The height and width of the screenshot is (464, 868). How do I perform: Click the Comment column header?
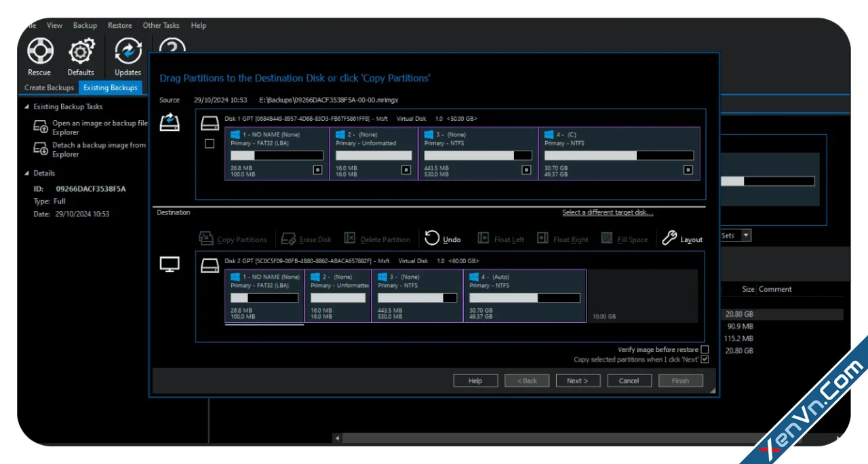click(775, 289)
